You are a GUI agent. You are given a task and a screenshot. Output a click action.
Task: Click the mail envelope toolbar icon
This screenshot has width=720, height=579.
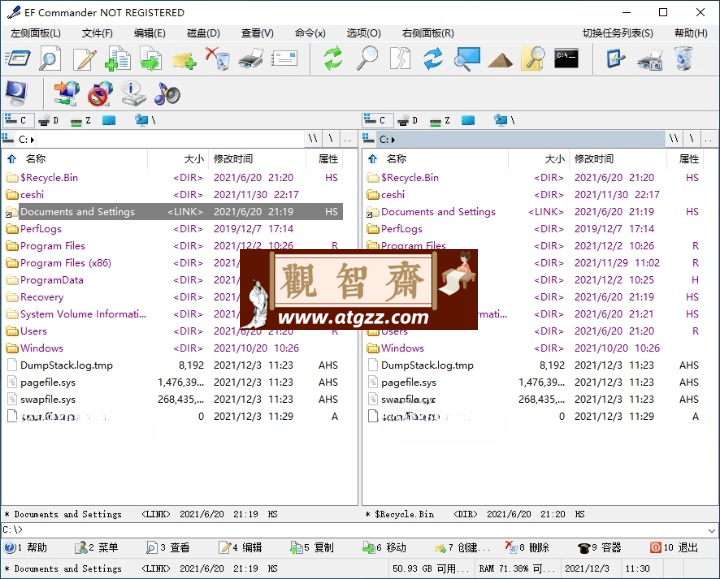(x=285, y=59)
